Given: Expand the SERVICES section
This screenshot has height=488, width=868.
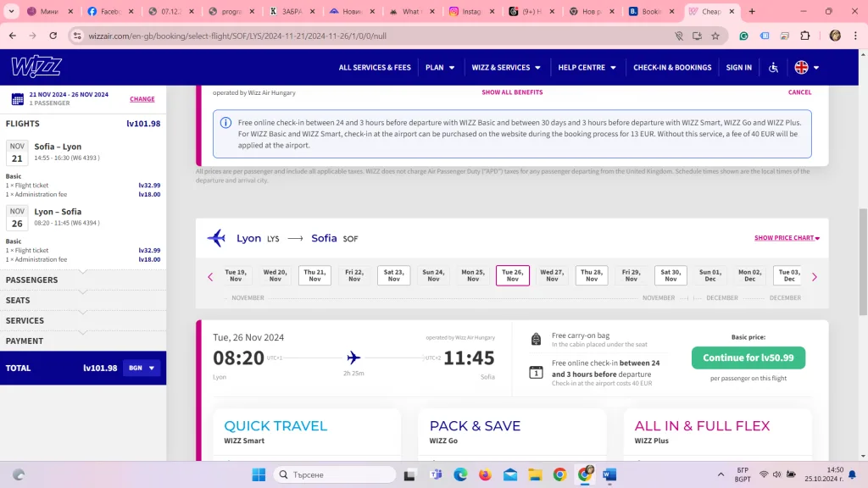Looking at the screenshot, I should click(83, 321).
